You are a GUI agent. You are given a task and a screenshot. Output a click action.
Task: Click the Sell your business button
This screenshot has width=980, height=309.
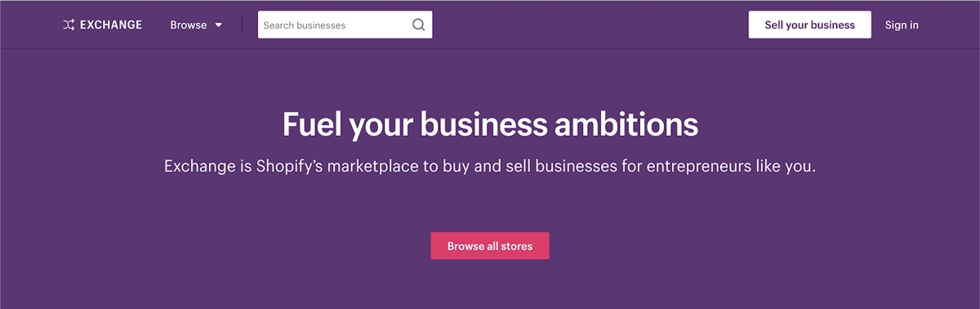pyautogui.click(x=809, y=25)
